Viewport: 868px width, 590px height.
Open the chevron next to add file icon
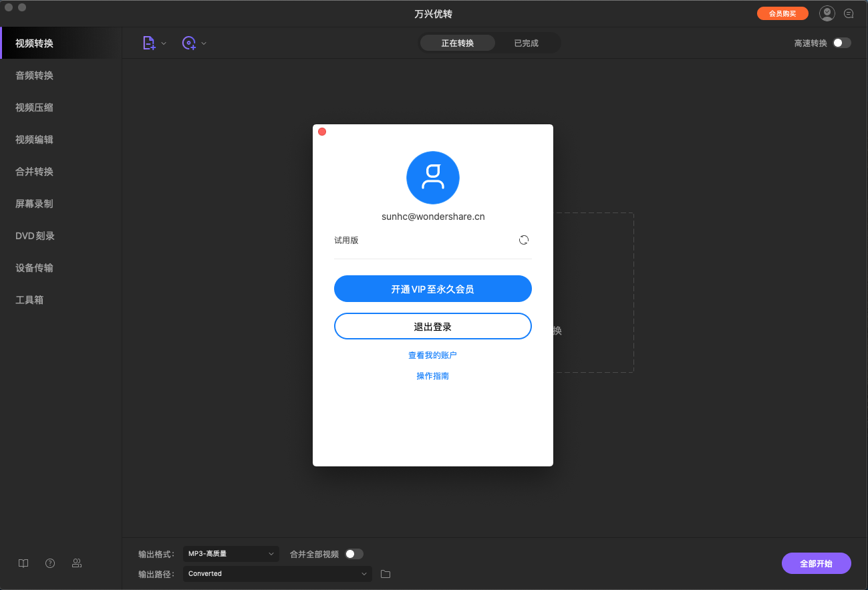163,42
